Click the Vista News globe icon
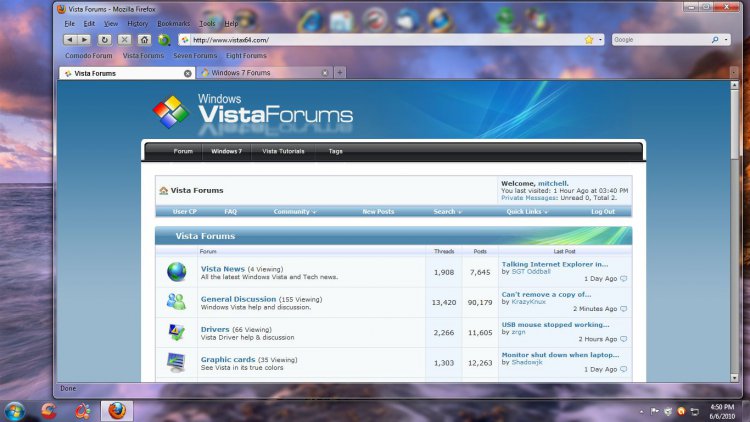The height and width of the screenshot is (422, 750). point(176,272)
